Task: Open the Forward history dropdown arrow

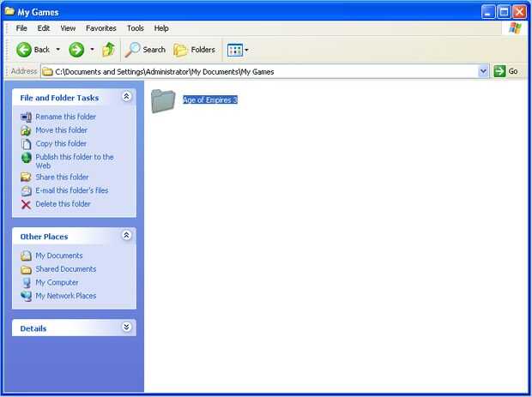Action: click(x=92, y=50)
